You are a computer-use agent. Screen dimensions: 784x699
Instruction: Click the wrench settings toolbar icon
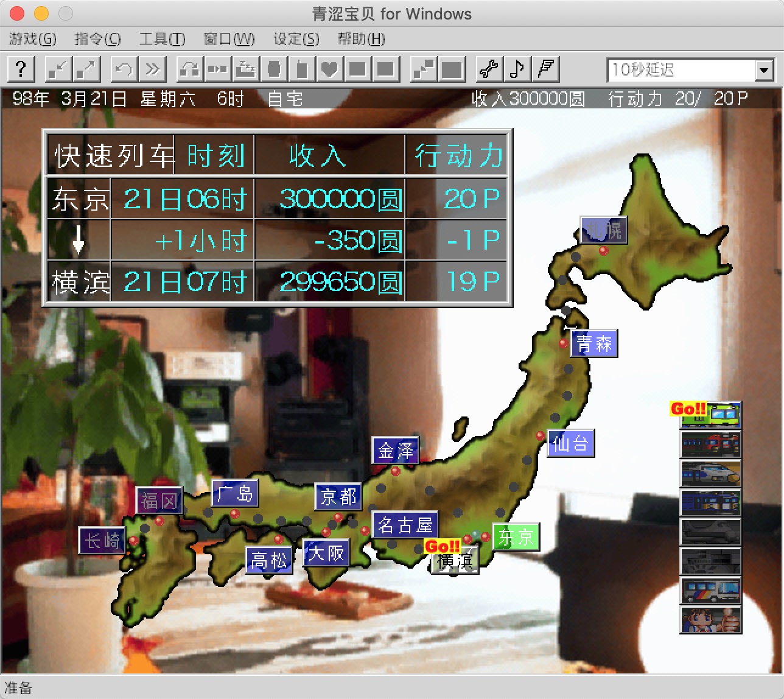click(489, 69)
